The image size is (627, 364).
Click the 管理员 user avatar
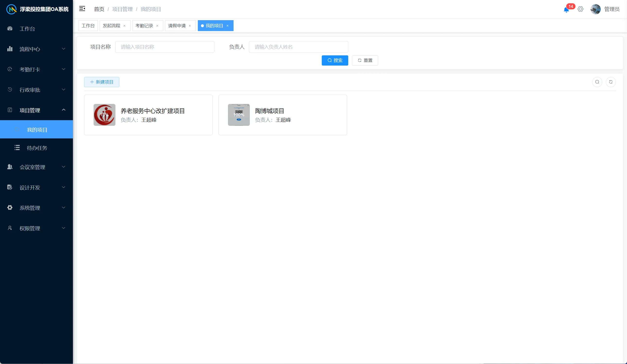[x=596, y=9]
